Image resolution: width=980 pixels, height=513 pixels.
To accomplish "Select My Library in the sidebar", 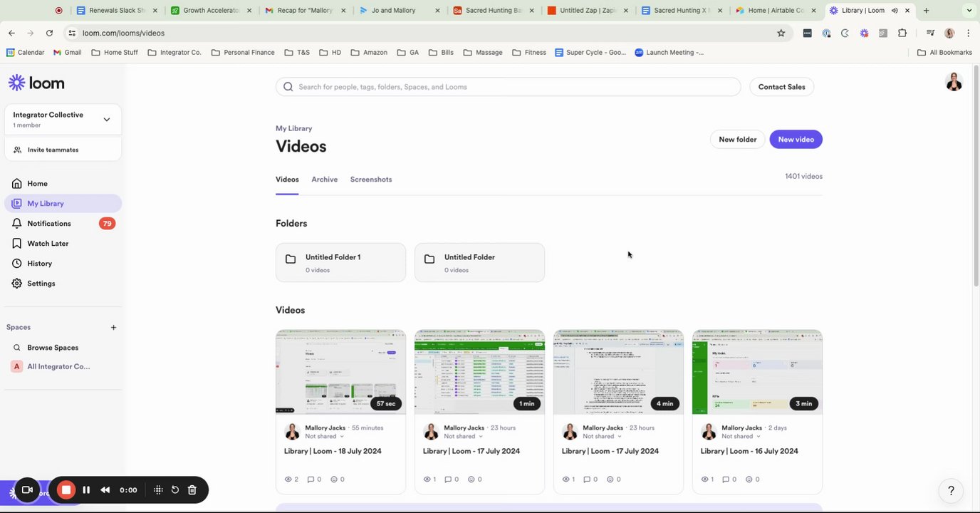I will (x=63, y=204).
